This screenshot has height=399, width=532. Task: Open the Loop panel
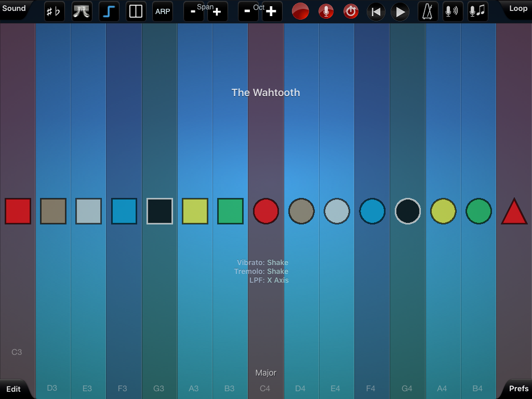[x=517, y=8]
